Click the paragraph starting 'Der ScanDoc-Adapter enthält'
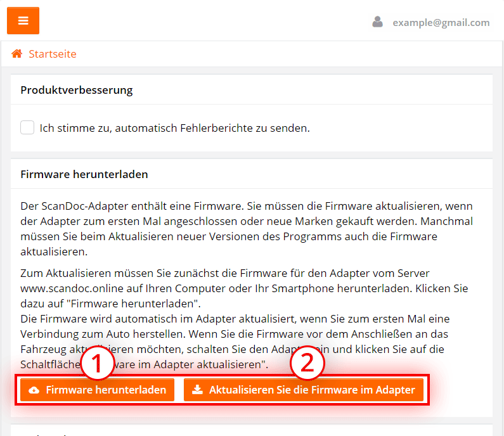The width and height of the screenshot is (504, 436). 247,229
